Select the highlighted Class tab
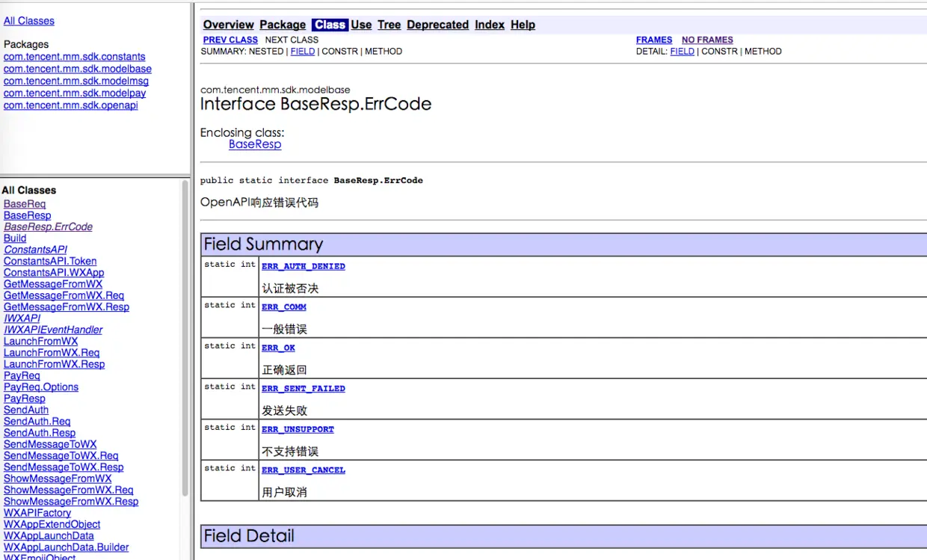 coord(330,25)
